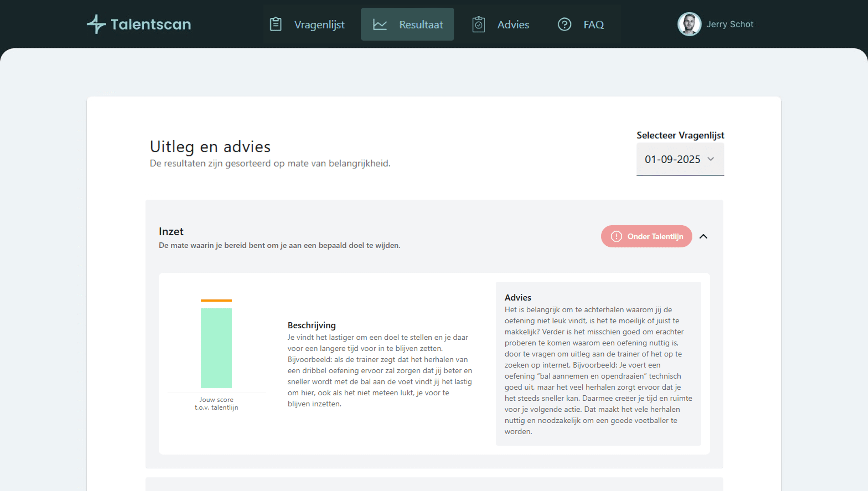Click the Advies checklist clipboard icon
This screenshot has height=491, width=868.
(478, 24)
